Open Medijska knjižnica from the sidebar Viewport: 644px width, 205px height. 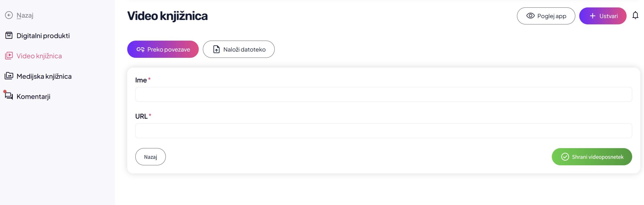tap(44, 76)
